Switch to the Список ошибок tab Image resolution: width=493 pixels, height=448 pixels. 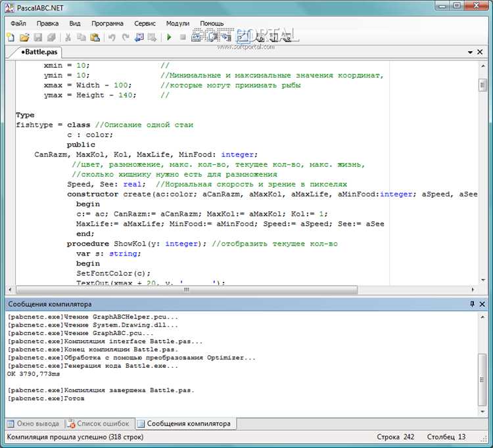(x=99, y=424)
